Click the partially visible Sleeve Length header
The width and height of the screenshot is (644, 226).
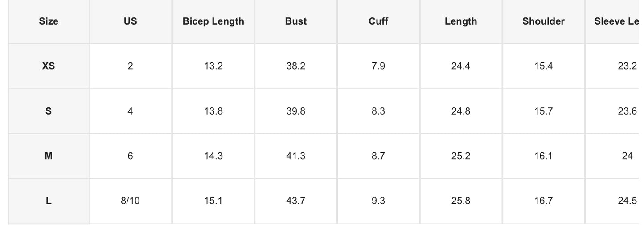(617, 21)
